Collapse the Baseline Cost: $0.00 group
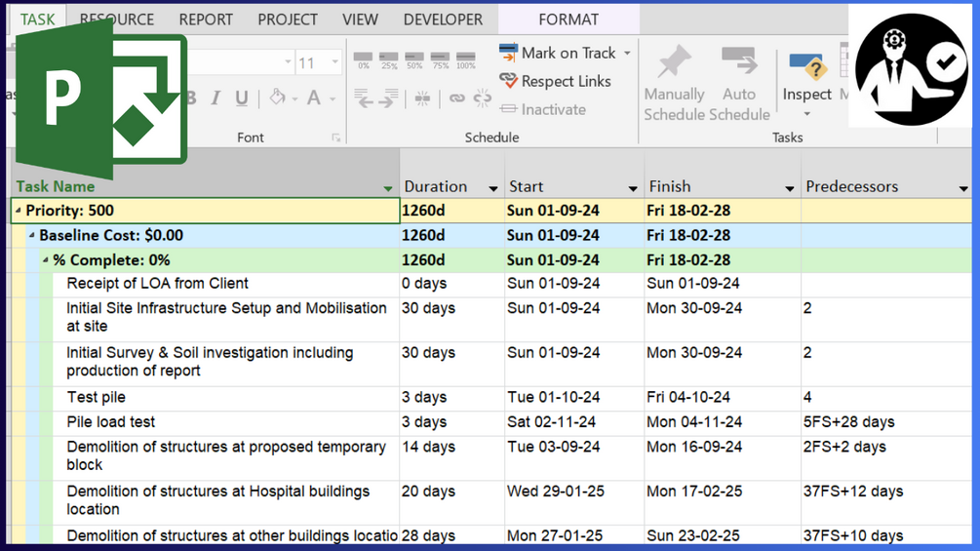Viewport: 980px width, 551px height. [x=32, y=236]
